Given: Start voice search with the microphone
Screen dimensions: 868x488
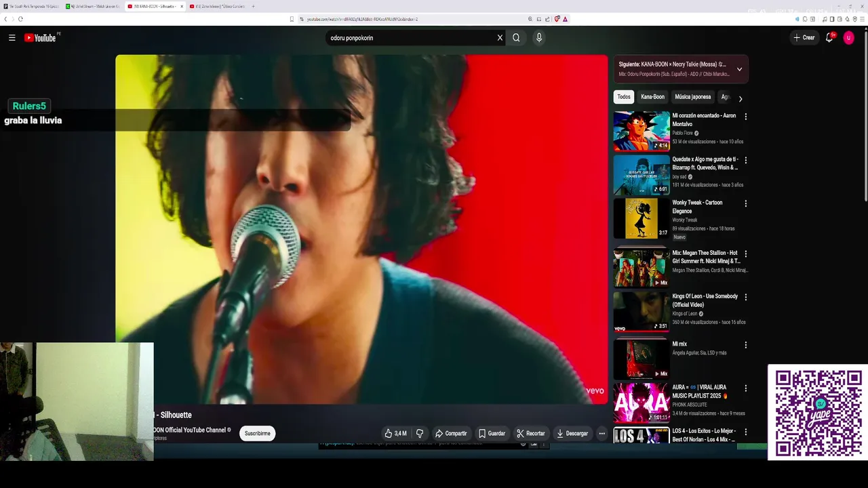Looking at the screenshot, I should [539, 38].
